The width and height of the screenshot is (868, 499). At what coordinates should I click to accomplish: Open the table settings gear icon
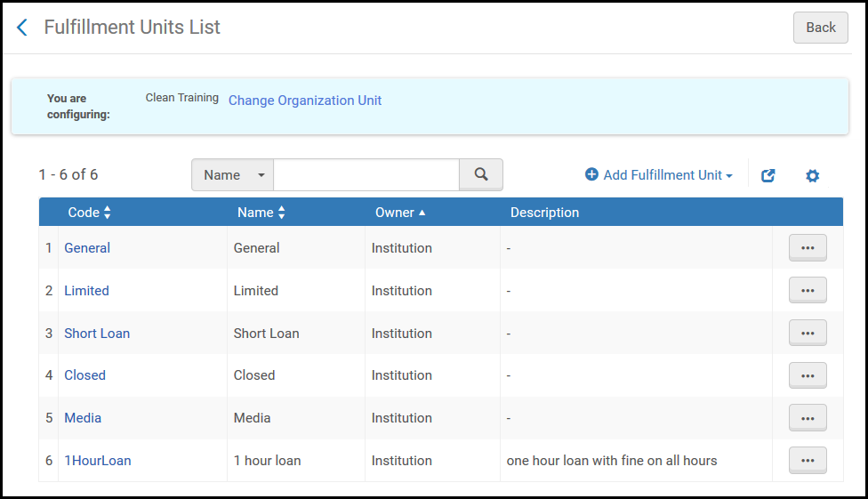(812, 176)
